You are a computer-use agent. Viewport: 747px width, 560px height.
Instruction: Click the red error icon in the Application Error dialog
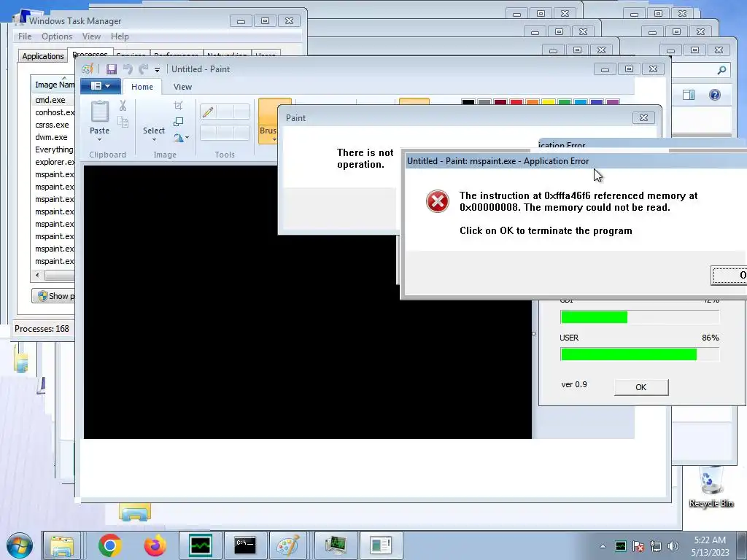[438, 201]
